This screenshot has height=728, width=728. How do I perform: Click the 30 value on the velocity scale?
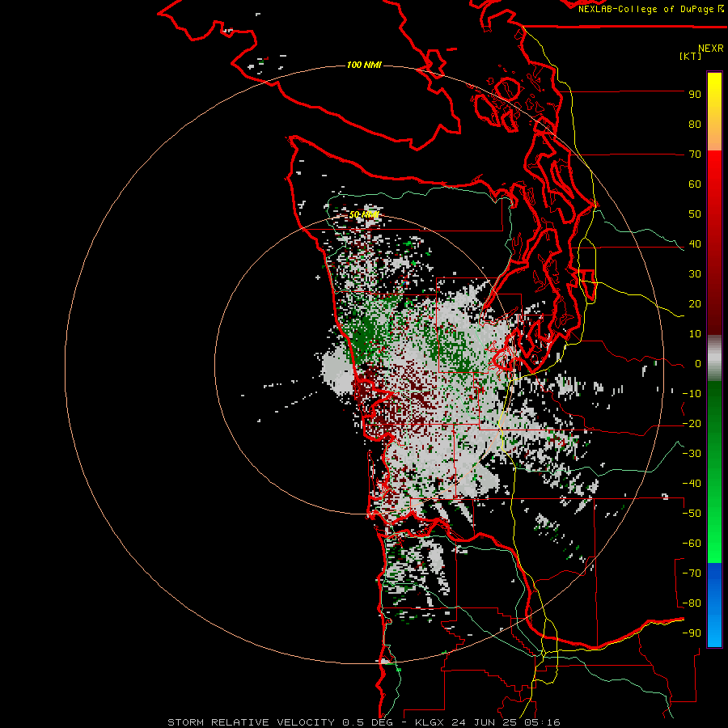tap(695, 274)
